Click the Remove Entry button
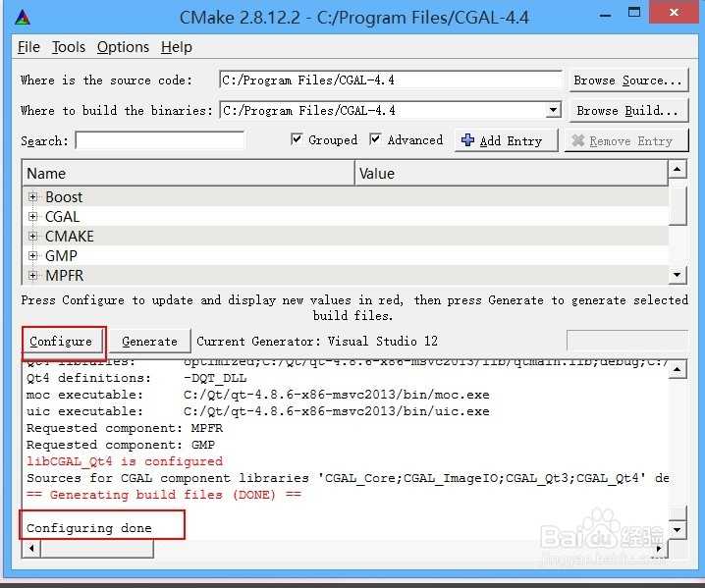This screenshot has width=705, height=588. pyautogui.click(x=626, y=140)
